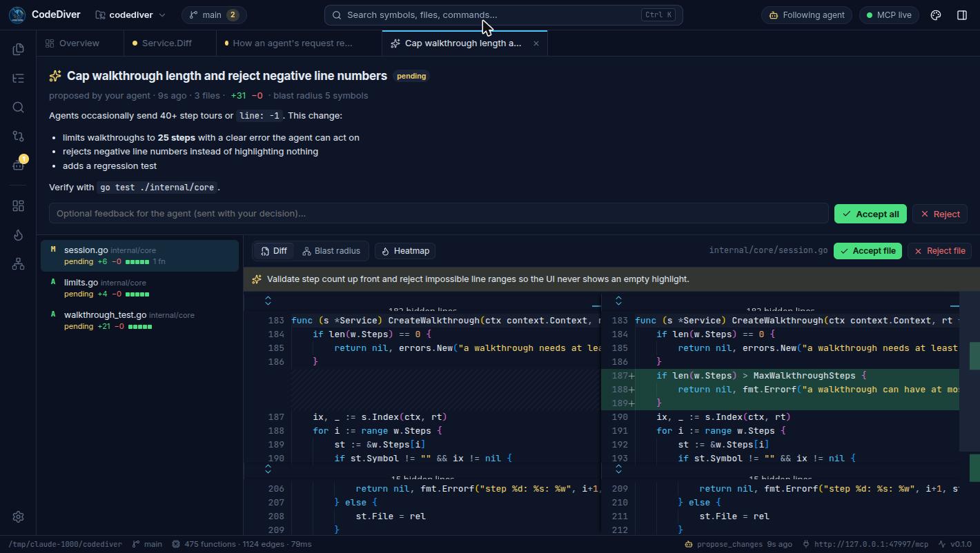This screenshot has width=980, height=553.
Task: Select walkthrough_test.go in the file list
Action: point(139,320)
